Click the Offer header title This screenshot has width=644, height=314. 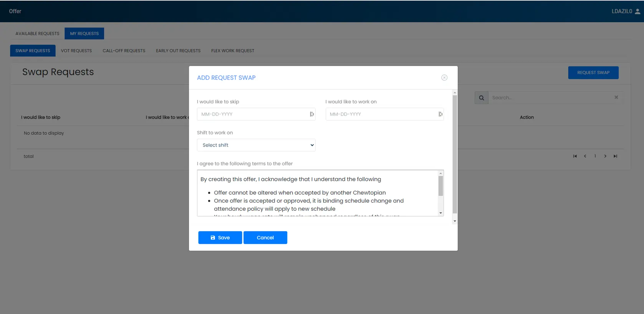point(15,11)
